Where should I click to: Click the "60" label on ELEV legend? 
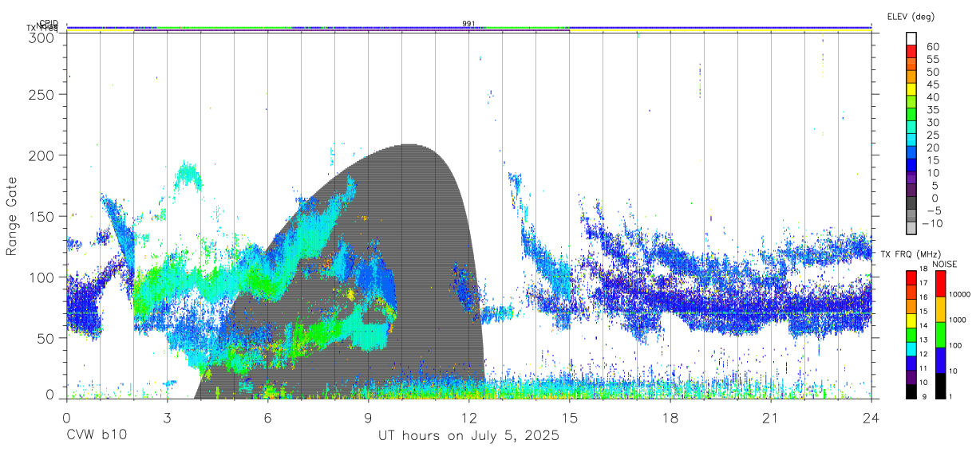coord(932,46)
